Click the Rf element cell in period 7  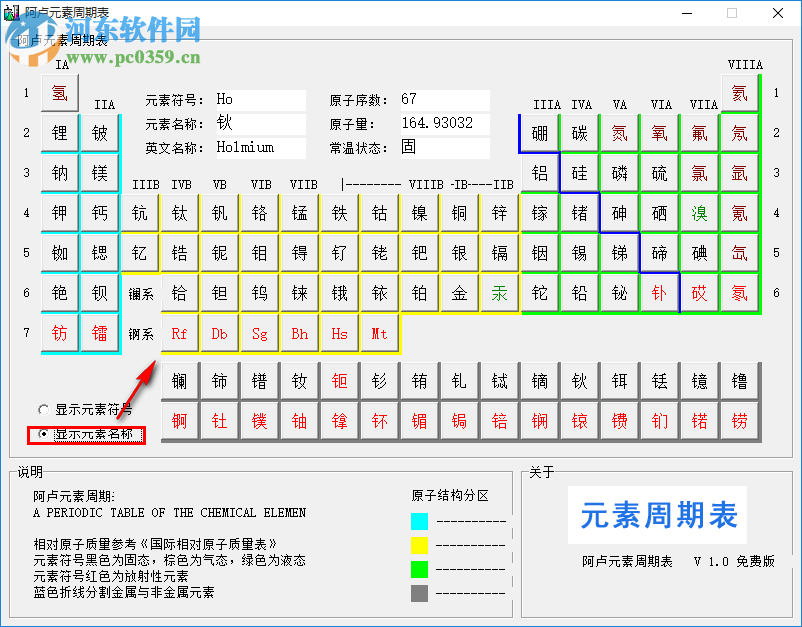pos(180,332)
